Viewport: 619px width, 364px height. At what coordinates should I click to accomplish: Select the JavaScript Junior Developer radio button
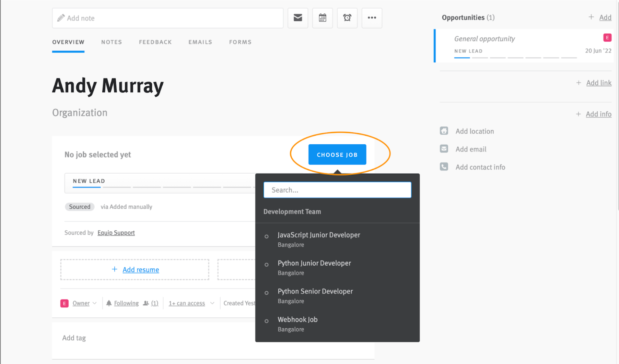coord(267,236)
